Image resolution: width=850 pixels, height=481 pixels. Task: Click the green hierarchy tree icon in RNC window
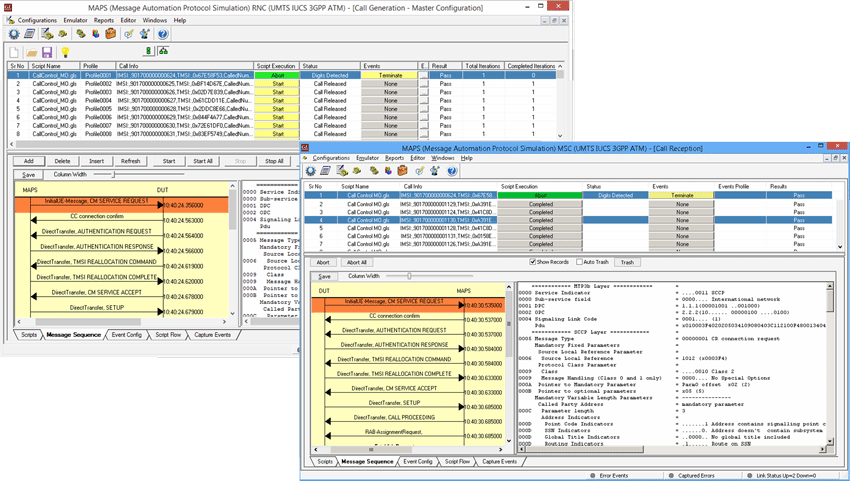pyautogui.click(x=163, y=51)
